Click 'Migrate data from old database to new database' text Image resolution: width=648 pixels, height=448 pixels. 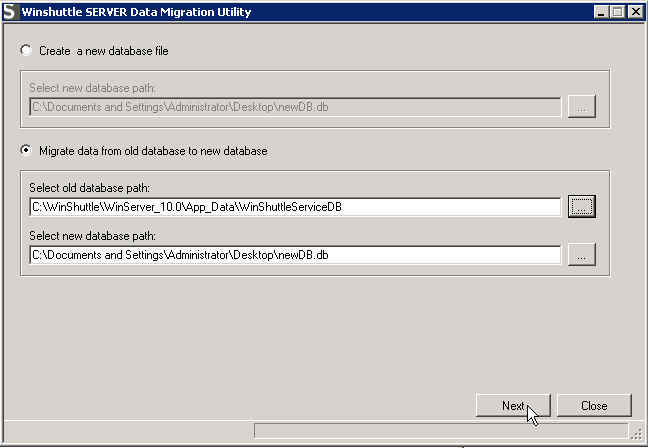point(153,151)
